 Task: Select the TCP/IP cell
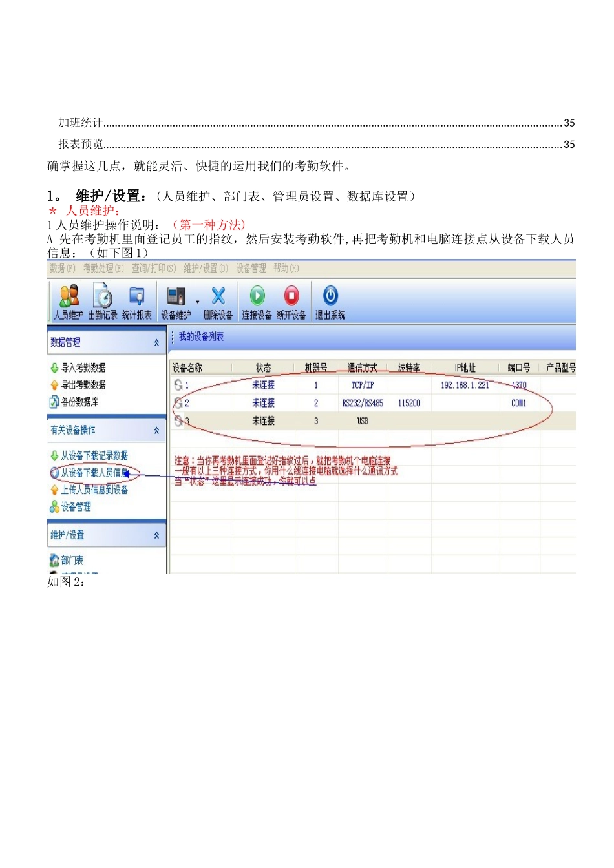point(363,386)
